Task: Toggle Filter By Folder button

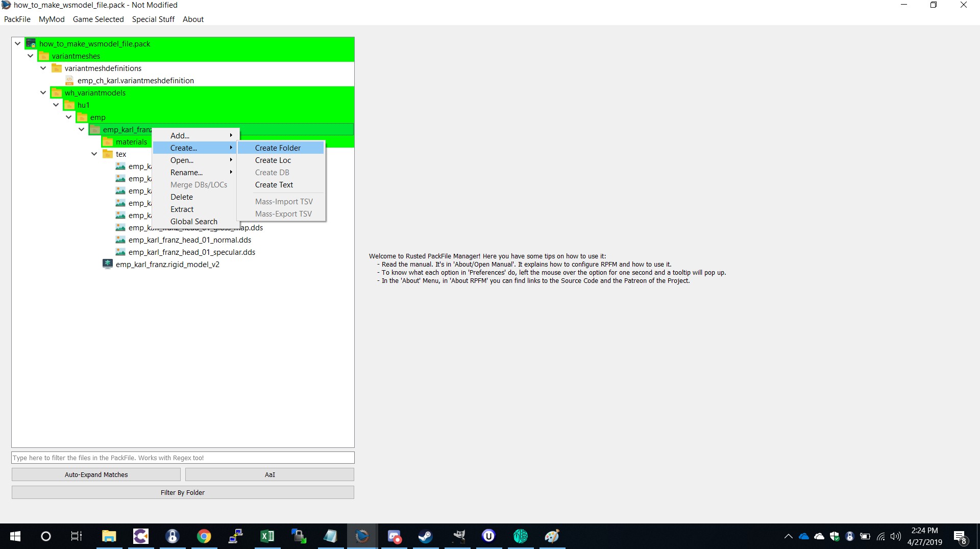Action: 183,492
